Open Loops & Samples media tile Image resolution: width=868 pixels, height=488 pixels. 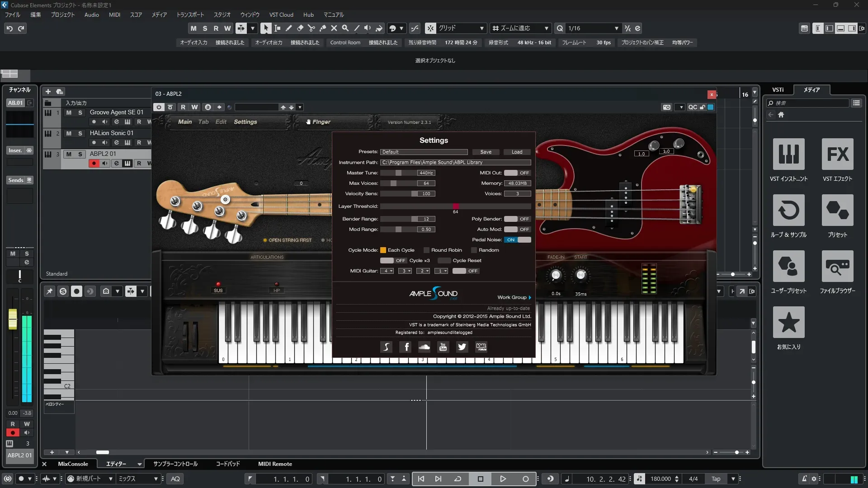click(788, 211)
